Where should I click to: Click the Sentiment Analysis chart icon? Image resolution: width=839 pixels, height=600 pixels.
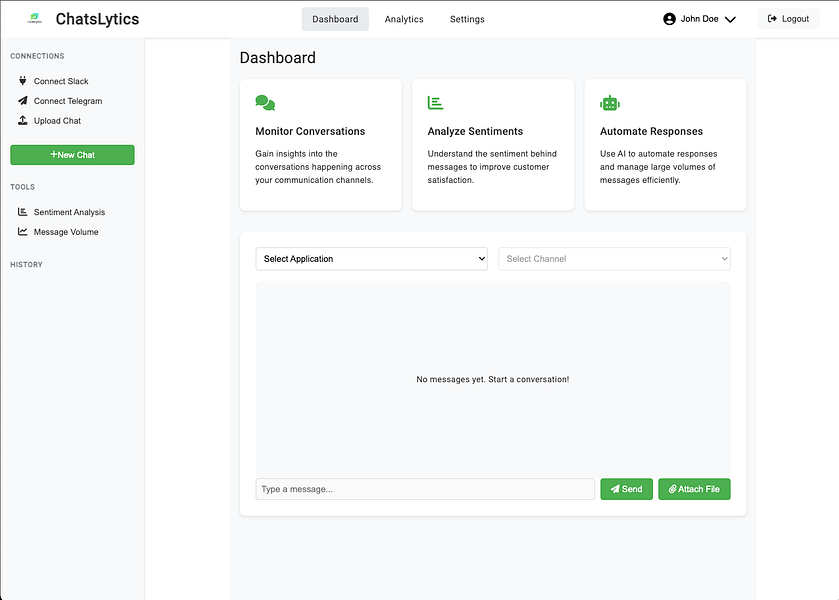point(22,212)
